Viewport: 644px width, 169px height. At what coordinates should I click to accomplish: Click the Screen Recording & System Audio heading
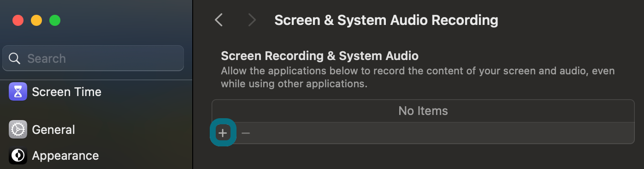tap(319, 56)
